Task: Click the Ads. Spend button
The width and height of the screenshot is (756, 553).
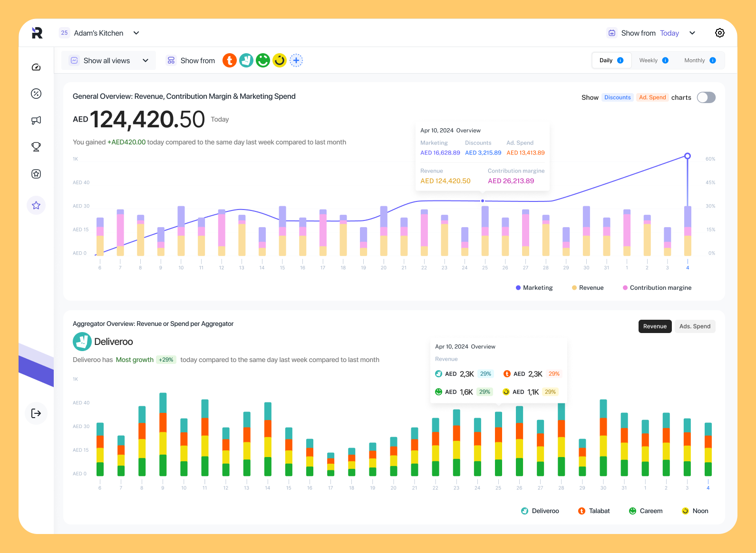Action: click(695, 326)
